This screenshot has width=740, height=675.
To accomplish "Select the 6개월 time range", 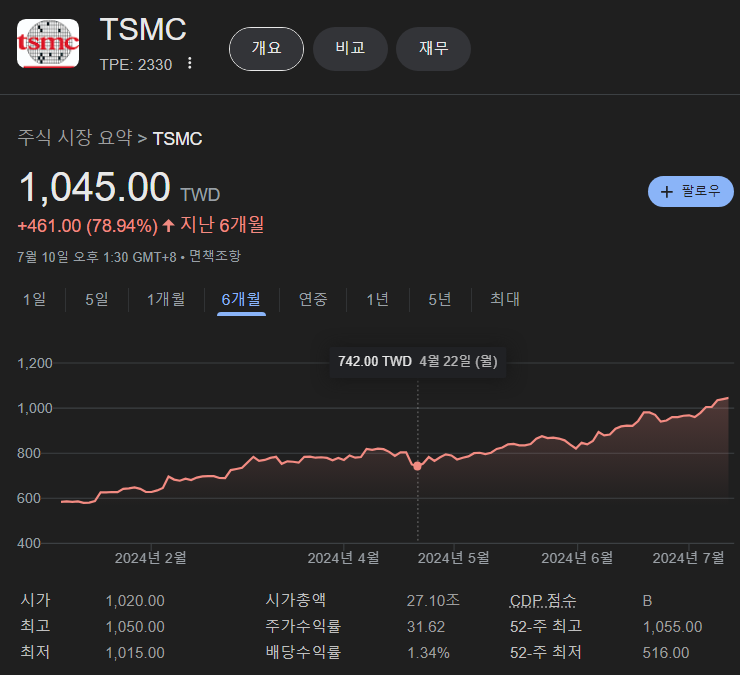I will coord(241,299).
